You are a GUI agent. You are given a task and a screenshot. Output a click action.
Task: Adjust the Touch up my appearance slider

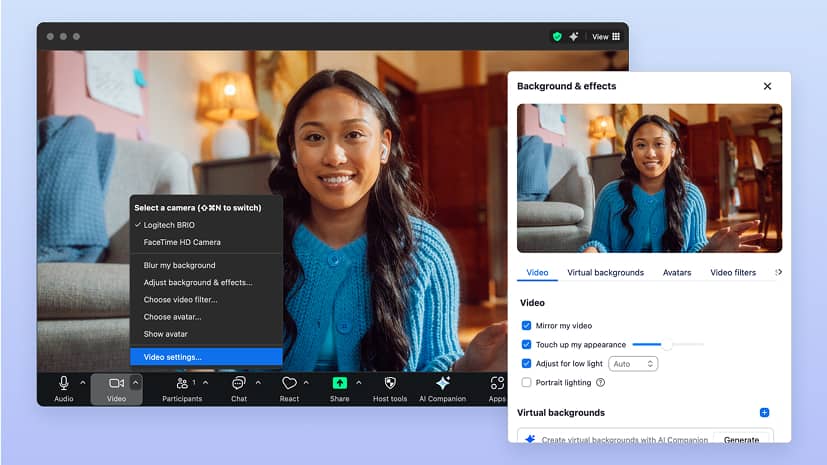point(666,344)
